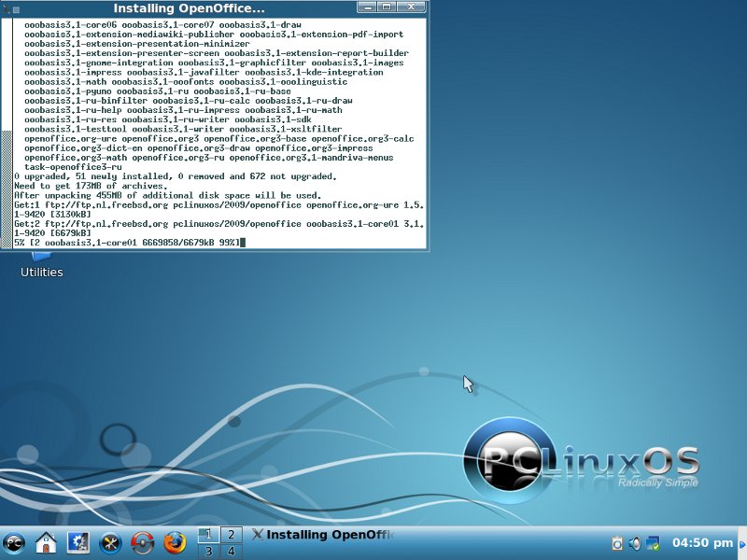The height and width of the screenshot is (560, 747).
Task: Open the terminal window menu icon
Action: pyautogui.click(x=7, y=7)
